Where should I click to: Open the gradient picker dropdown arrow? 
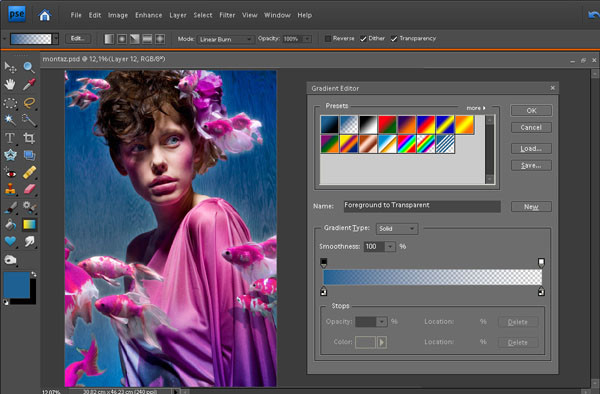55,39
